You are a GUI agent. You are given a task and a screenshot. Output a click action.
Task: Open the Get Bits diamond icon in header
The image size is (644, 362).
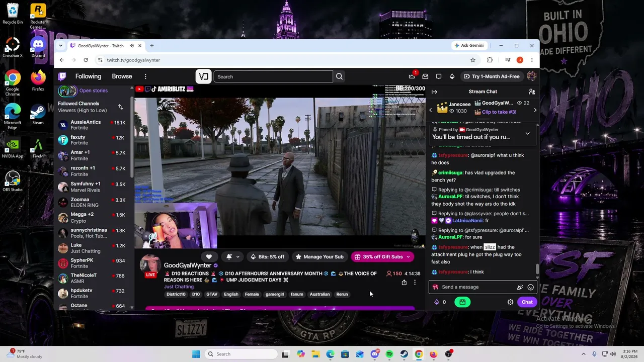click(452, 76)
